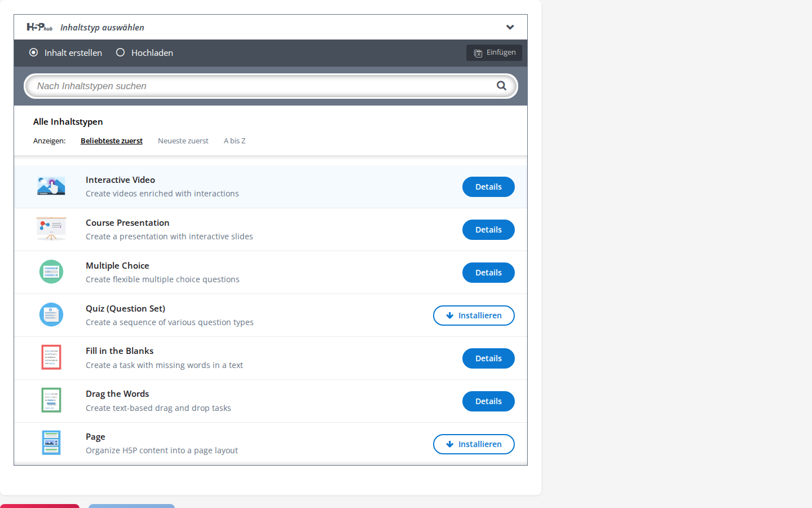812x508 pixels.
Task: Focus the Nach Inhaltstypen suchen field
Action: click(x=271, y=86)
